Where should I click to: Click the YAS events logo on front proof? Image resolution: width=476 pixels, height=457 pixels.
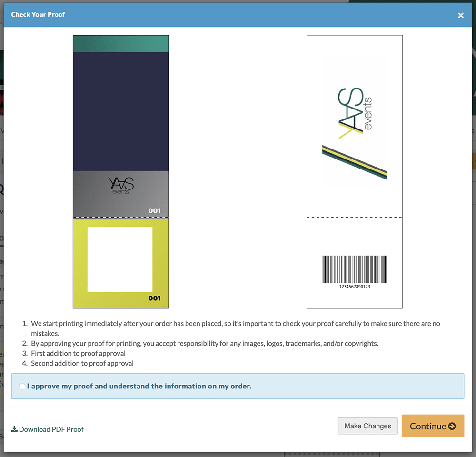(x=121, y=185)
